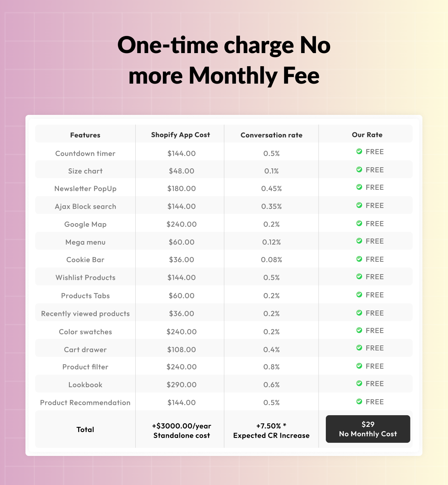Click the green check icon in Lookbook row

359,384
